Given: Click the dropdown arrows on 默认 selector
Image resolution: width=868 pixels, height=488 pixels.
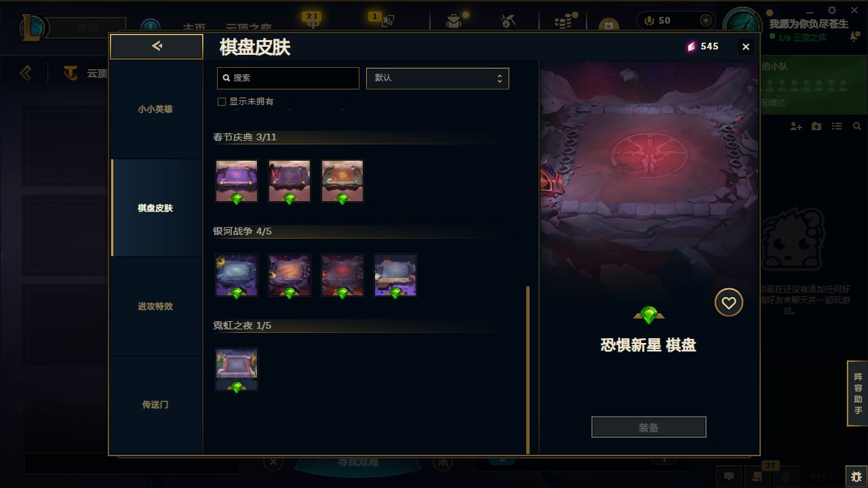Looking at the screenshot, I should pos(500,78).
